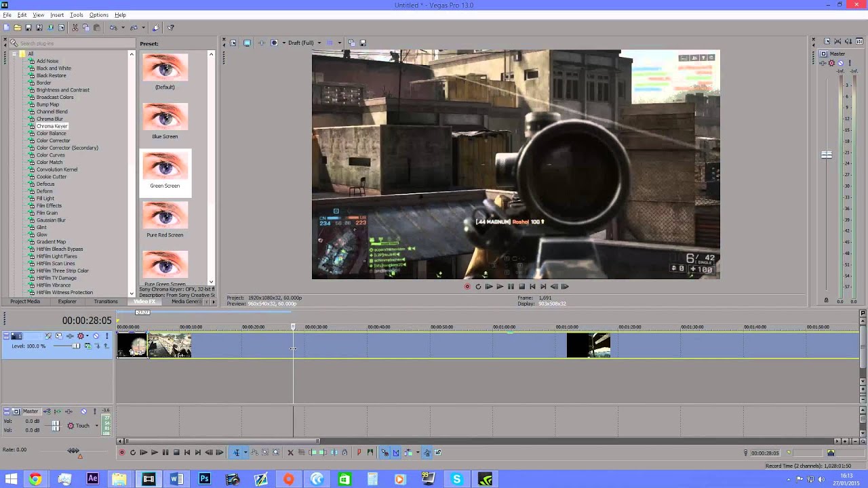Click the What's This help icon
This screenshot has width=868, height=488.
pos(170,28)
